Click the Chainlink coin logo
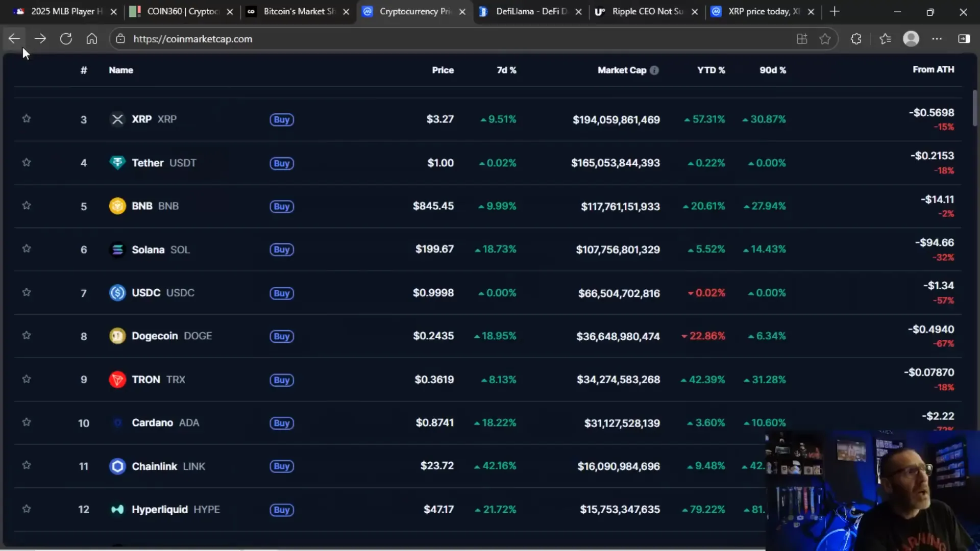 click(117, 466)
